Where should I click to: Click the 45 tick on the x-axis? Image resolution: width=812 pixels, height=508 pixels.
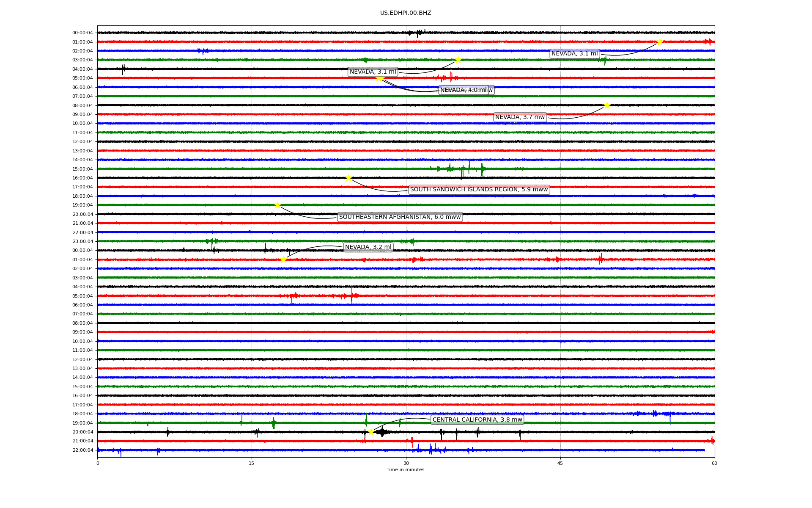[x=560, y=463]
